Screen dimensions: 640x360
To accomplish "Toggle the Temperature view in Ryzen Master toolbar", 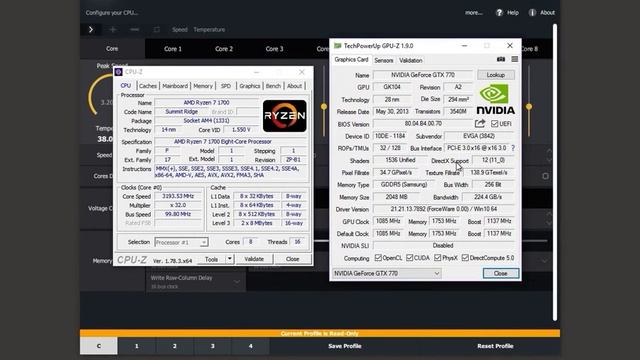I will click(x=209, y=29).
